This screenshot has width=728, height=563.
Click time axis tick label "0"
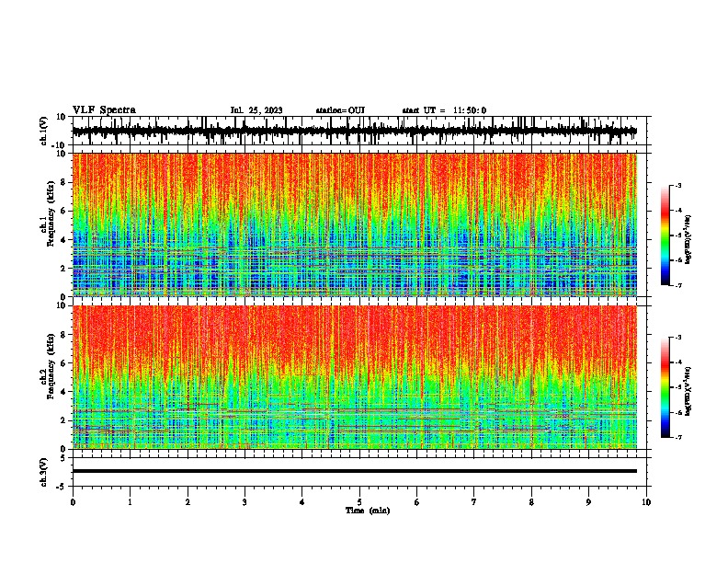[73, 502]
